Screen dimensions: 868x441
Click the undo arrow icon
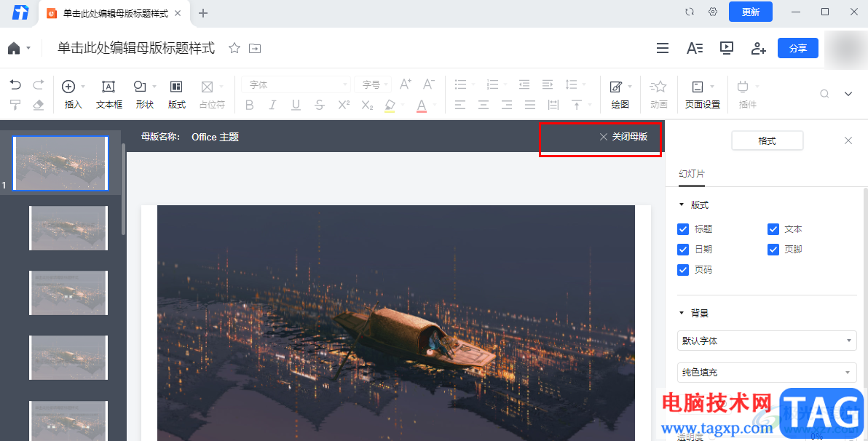(x=15, y=84)
